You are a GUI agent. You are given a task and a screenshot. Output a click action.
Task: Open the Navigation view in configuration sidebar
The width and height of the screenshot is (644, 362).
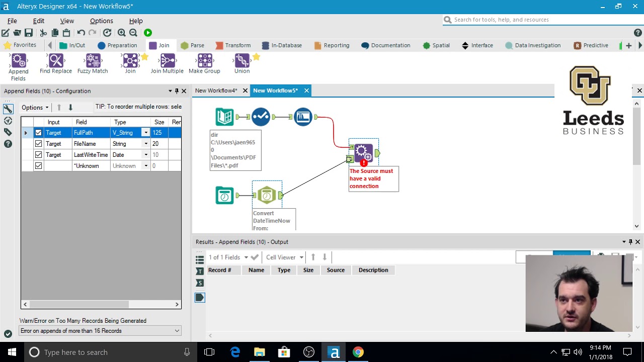[x=8, y=121]
